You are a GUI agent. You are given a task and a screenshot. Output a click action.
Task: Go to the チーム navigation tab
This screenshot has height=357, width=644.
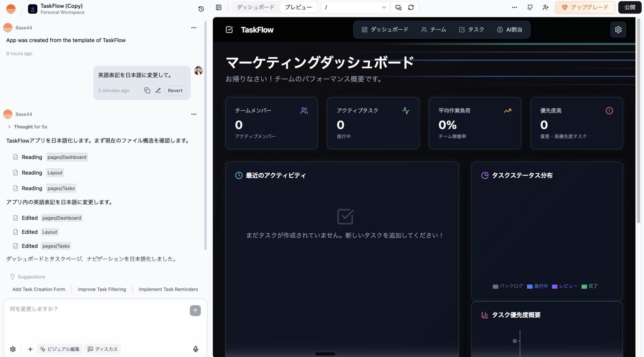(x=433, y=30)
